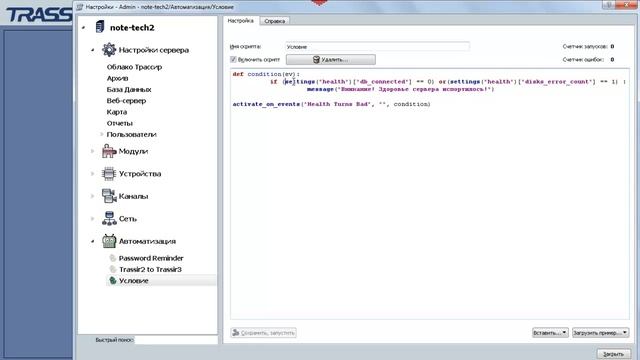Select the Password Reminder script

pos(151,258)
